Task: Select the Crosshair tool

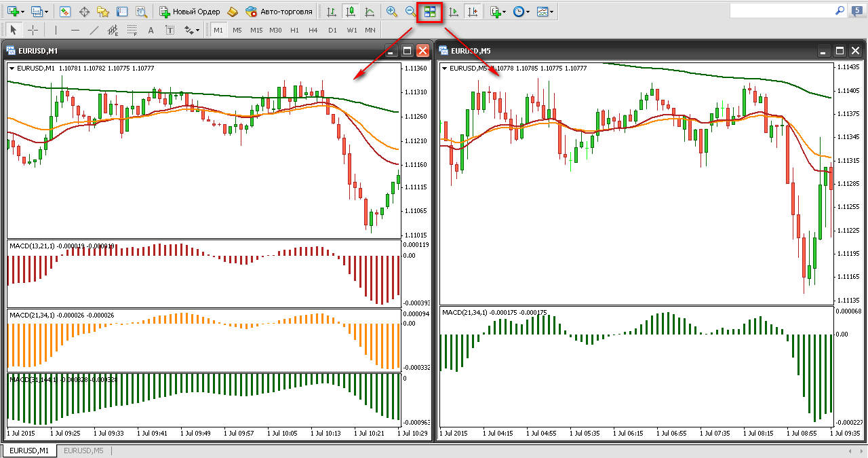Action: [33, 30]
